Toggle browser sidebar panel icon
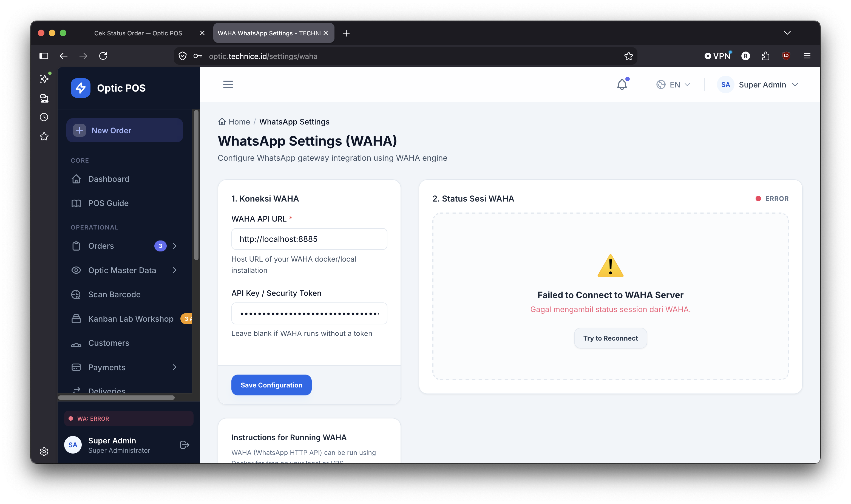Screen dimensions: 851x504 click(44, 56)
